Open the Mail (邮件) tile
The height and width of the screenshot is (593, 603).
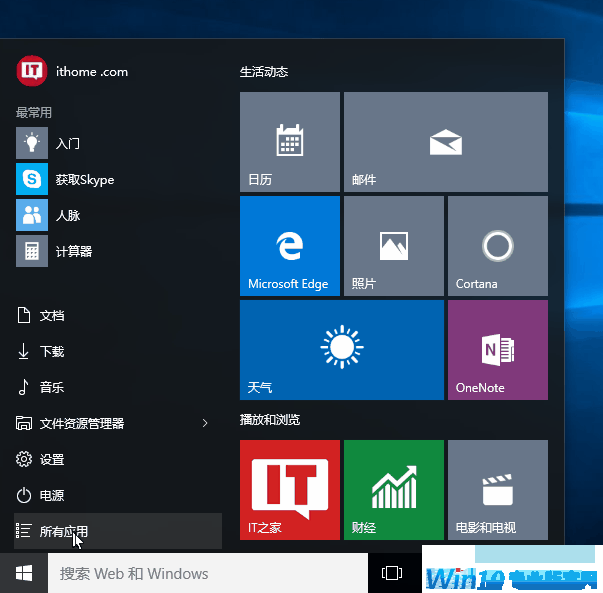point(445,142)
